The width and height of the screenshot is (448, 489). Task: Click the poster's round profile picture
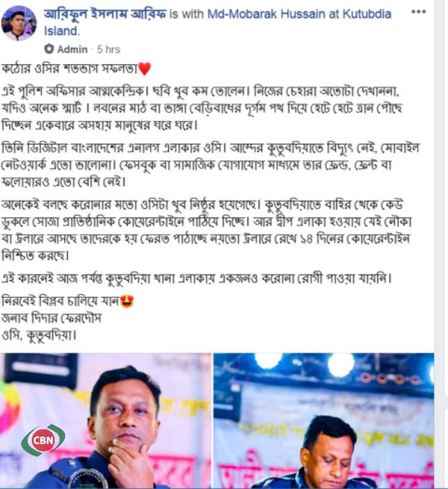[18, 23]
